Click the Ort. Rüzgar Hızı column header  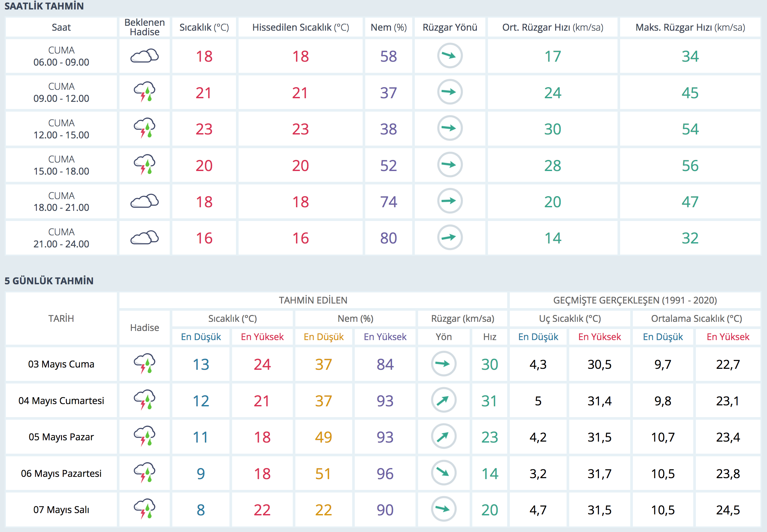(x=553, y=27)
